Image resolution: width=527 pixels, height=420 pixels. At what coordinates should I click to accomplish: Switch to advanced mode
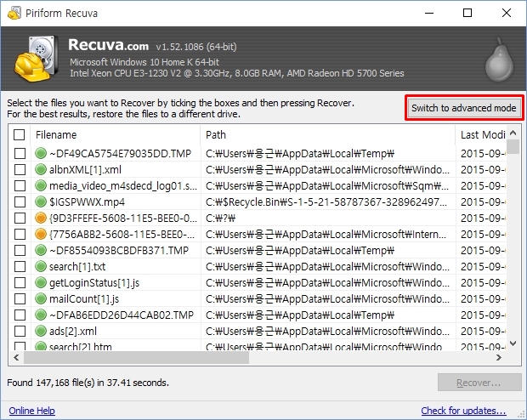click(464, 108)
